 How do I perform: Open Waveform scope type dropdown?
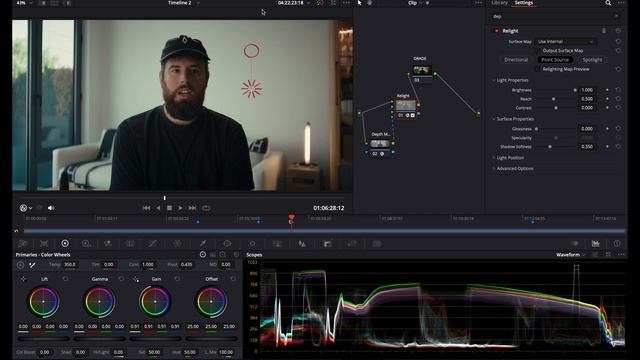(x=571, y=255)
